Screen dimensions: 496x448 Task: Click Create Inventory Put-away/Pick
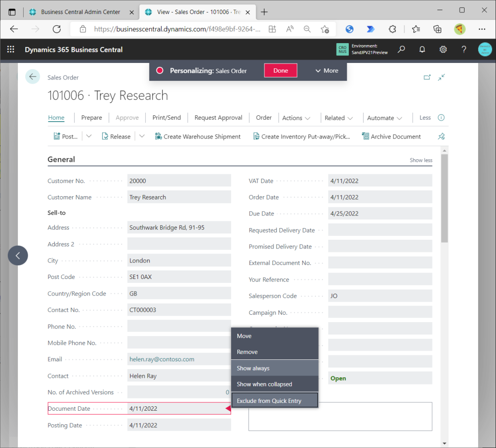tap(301, 137)
